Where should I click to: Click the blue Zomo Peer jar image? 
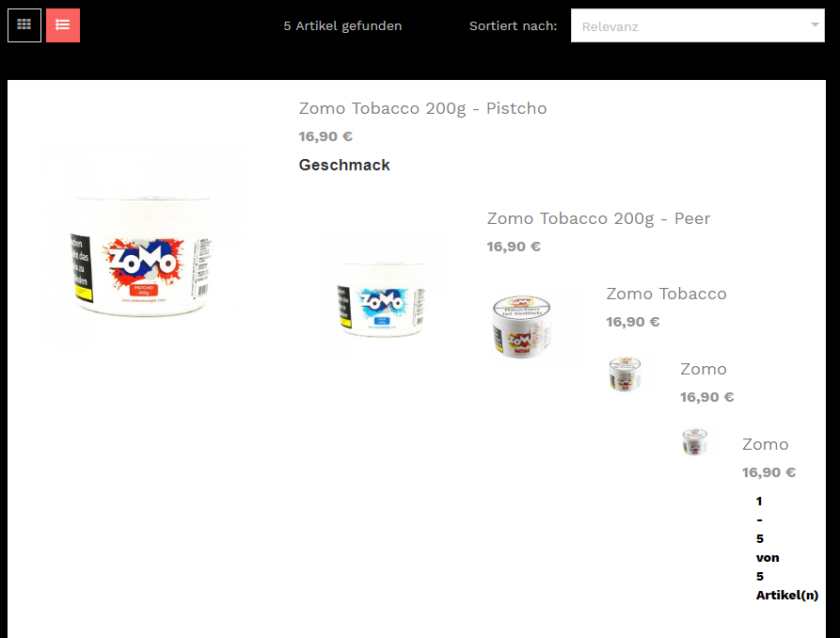[383, 294]
